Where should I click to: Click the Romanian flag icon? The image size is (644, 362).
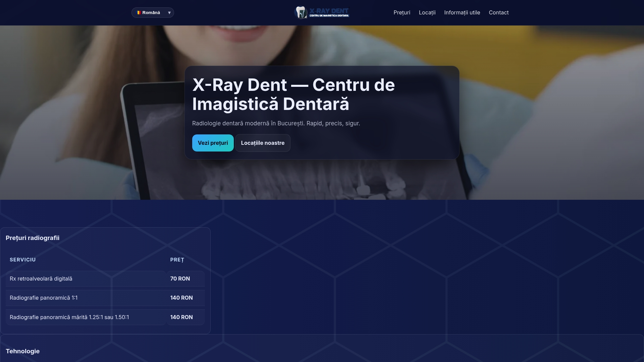click(x=139, y=12)
